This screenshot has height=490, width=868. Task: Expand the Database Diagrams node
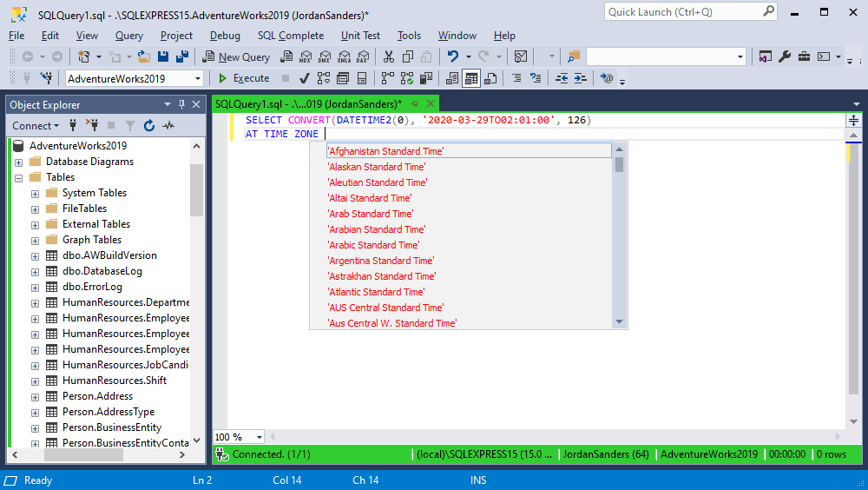(19, 162)
